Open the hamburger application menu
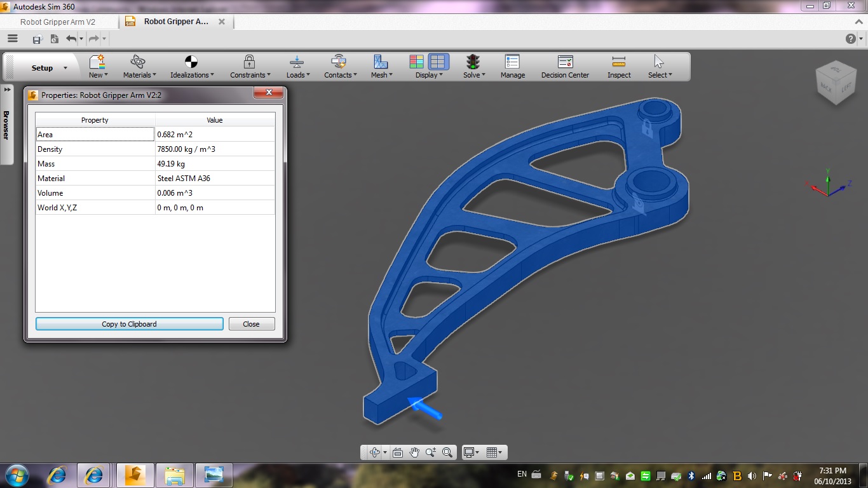The image size is (868, 488). [12, 39]
